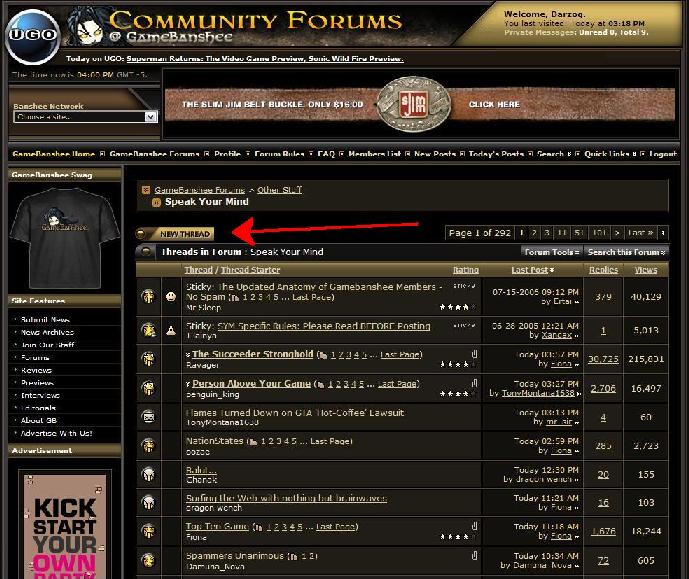689x579 pixels.
Task: Open SYM Specific Rules sticky thread
Action: (x=324, y=326)
